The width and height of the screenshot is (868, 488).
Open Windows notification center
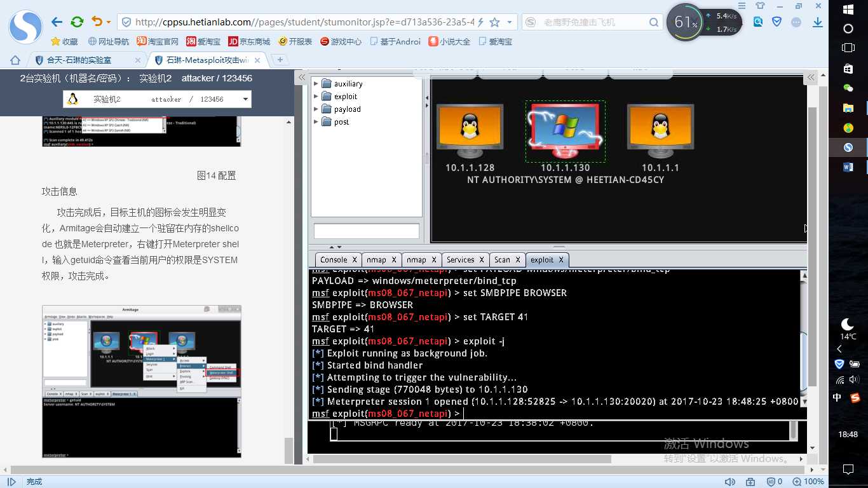(848, 470)
